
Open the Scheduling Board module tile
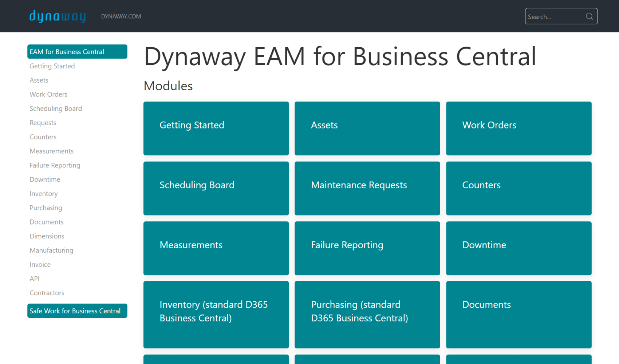point(216,189)
